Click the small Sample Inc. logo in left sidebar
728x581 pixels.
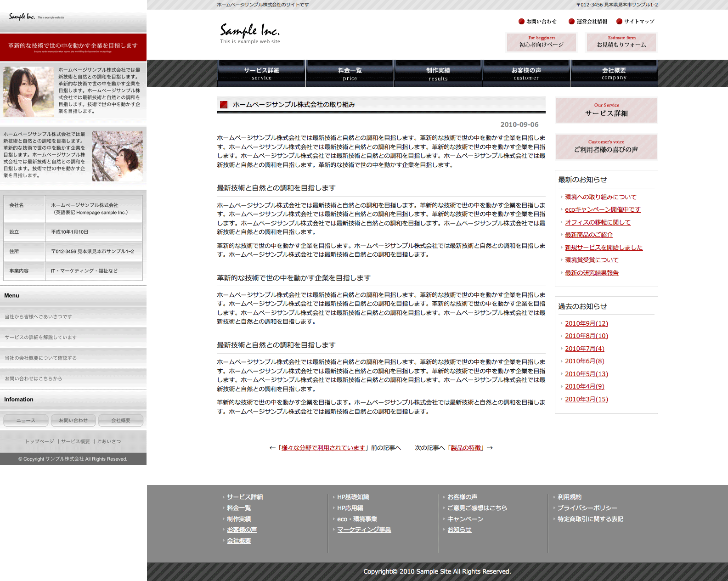pos(22,17)
